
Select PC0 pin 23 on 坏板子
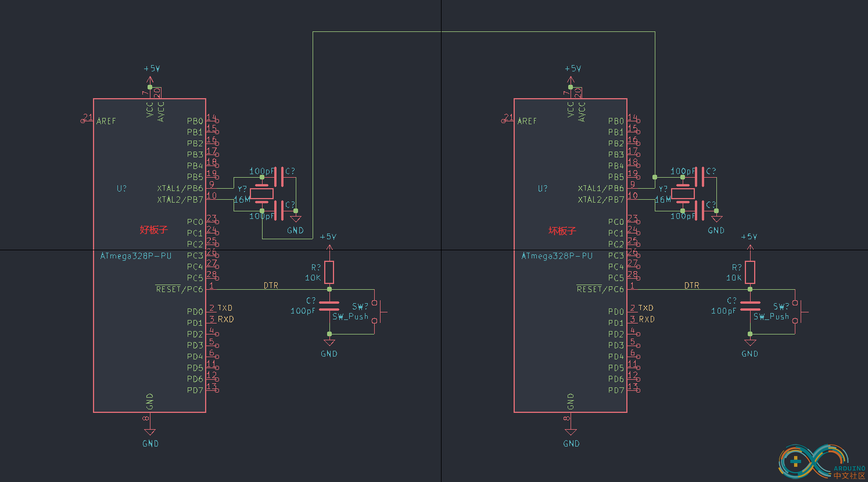[633, 221]
